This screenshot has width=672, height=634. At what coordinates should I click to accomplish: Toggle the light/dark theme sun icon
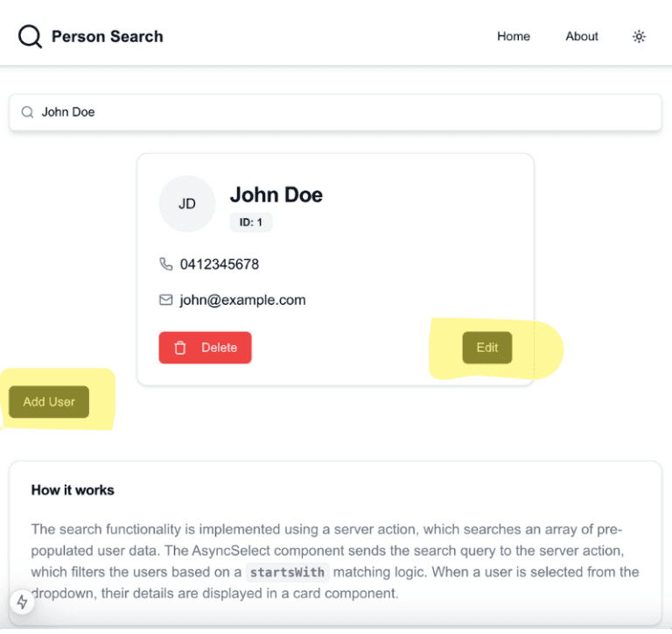tap(640, 37)
